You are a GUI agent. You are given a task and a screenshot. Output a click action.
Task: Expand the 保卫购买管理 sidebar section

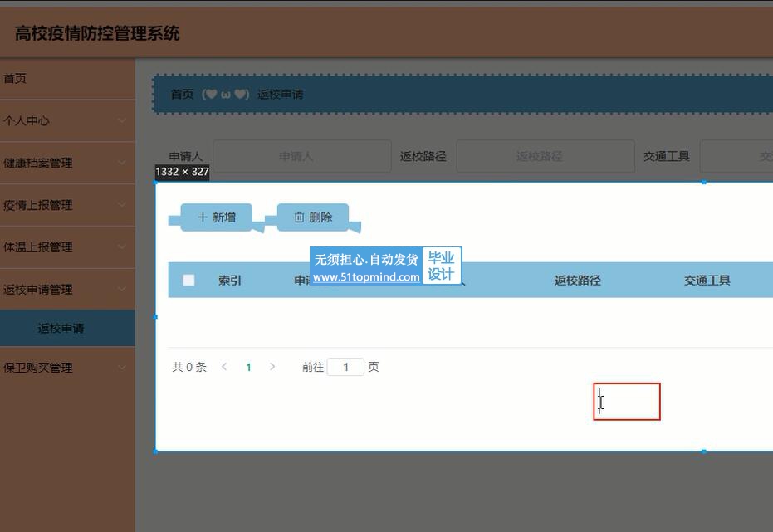(x=66, y=368)
